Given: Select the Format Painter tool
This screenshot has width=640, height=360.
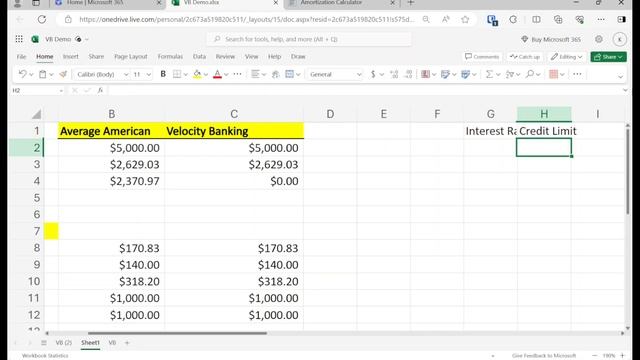Looking at the screenshot, I should click(x=63, y=74).
